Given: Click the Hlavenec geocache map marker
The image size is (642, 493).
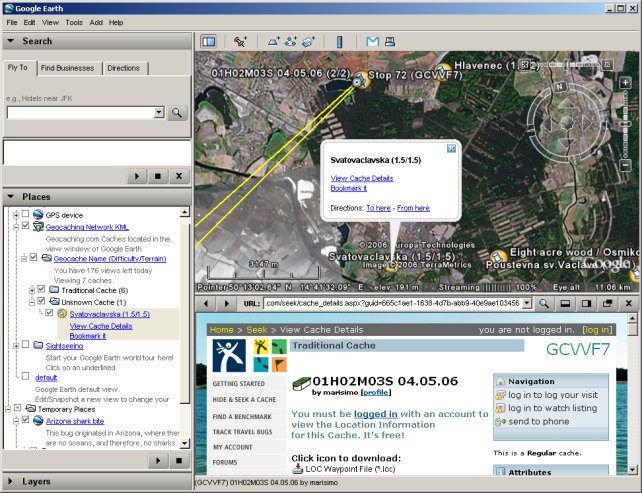Looking at the screenshot, I should pyautogui.click(x=444, y=70).
